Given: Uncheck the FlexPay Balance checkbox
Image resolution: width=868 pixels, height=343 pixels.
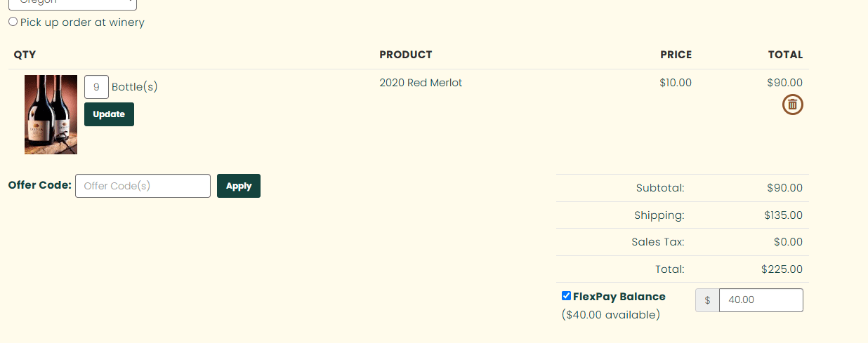Looking at the screenshot, I should click(566, 296).
